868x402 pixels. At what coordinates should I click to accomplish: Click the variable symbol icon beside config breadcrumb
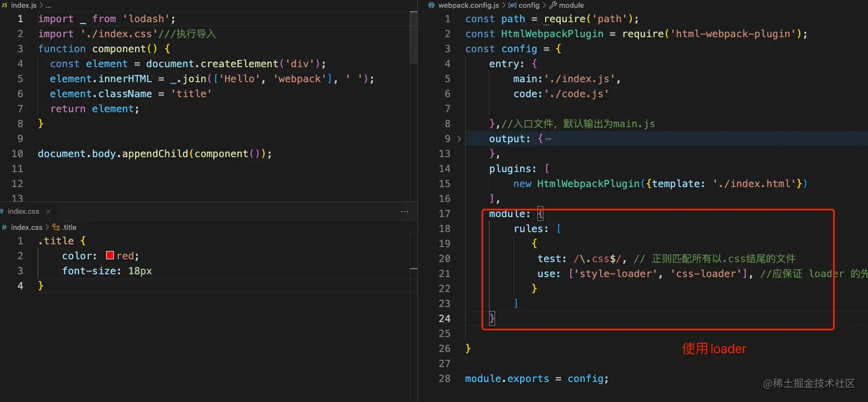click(513, 5)
